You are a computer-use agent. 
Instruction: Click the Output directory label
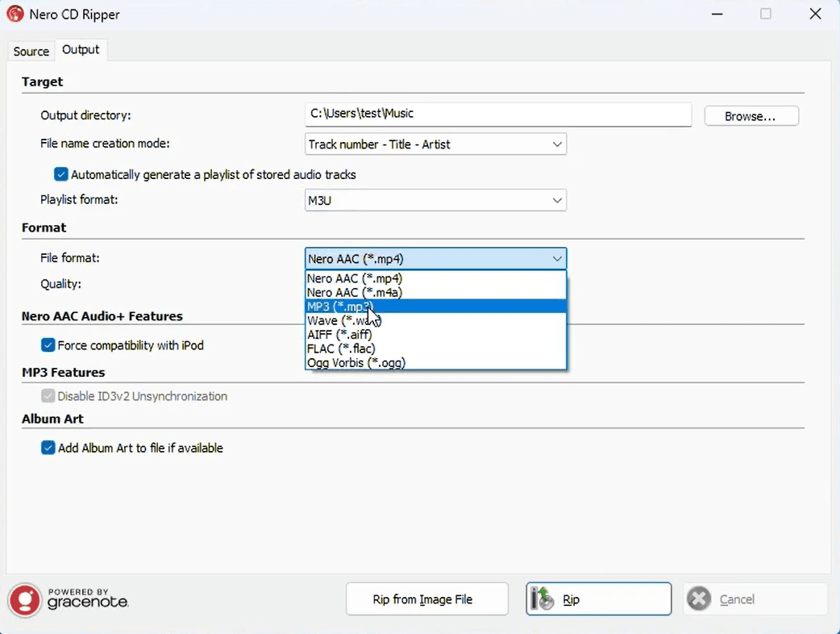[85, 115]
